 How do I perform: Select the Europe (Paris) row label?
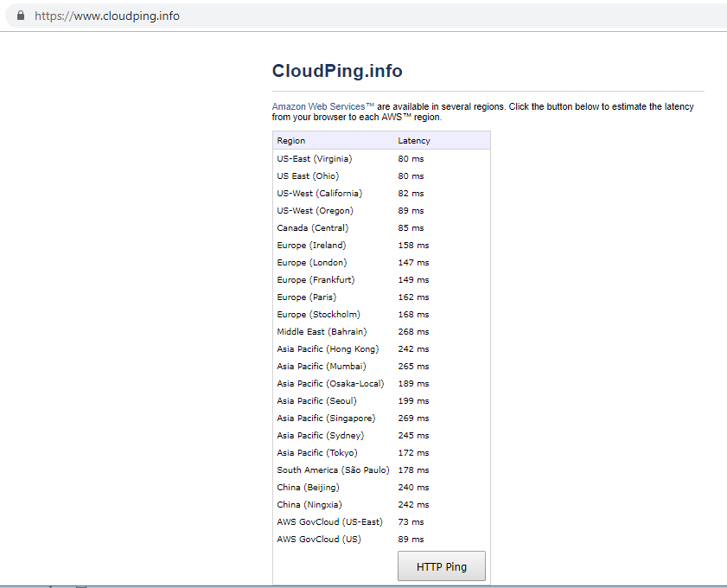tap(307, 297)
